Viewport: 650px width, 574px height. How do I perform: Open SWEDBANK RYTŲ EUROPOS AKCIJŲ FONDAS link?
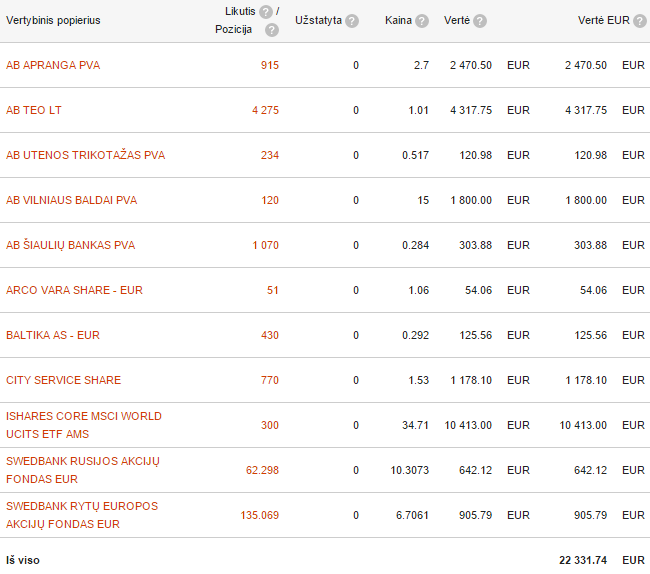tap(82, 515)
